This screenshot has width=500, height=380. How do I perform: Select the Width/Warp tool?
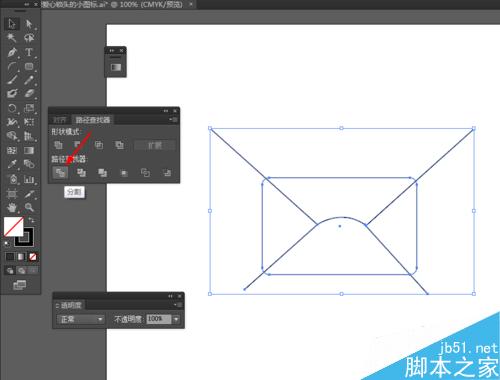click(12, 122)
